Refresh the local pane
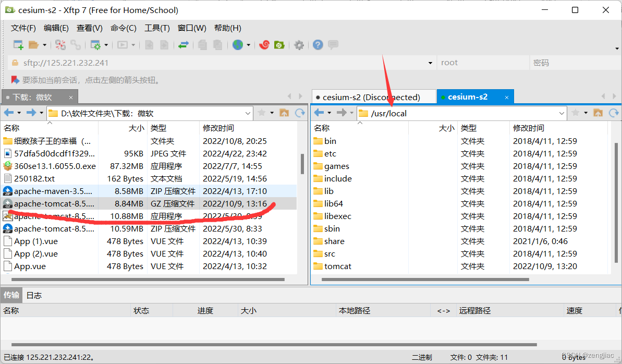The height and width of the screenshot is (364, 622). pos(300,113)
